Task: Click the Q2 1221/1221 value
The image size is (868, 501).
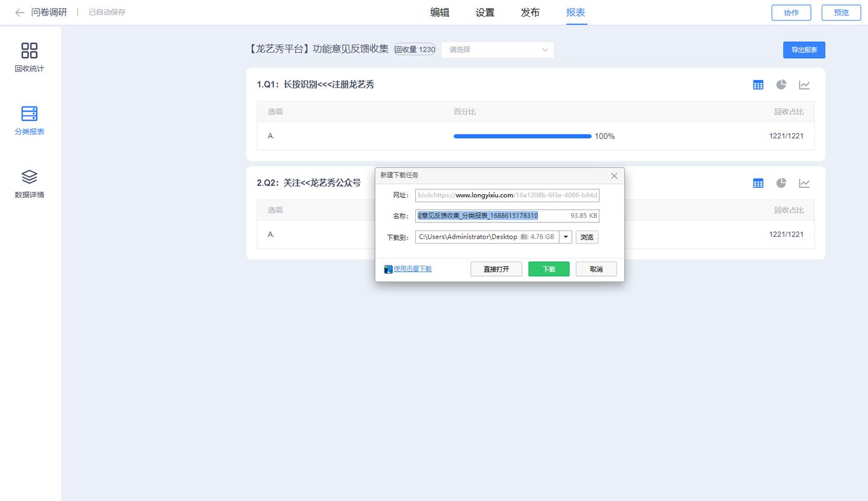Action: (x=786, y=234)
